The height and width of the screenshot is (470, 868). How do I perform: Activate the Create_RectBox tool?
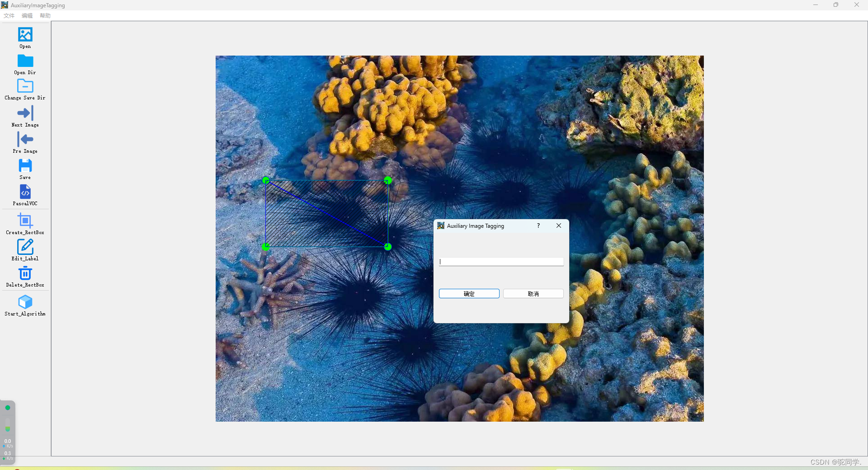(x=25, y=220)
